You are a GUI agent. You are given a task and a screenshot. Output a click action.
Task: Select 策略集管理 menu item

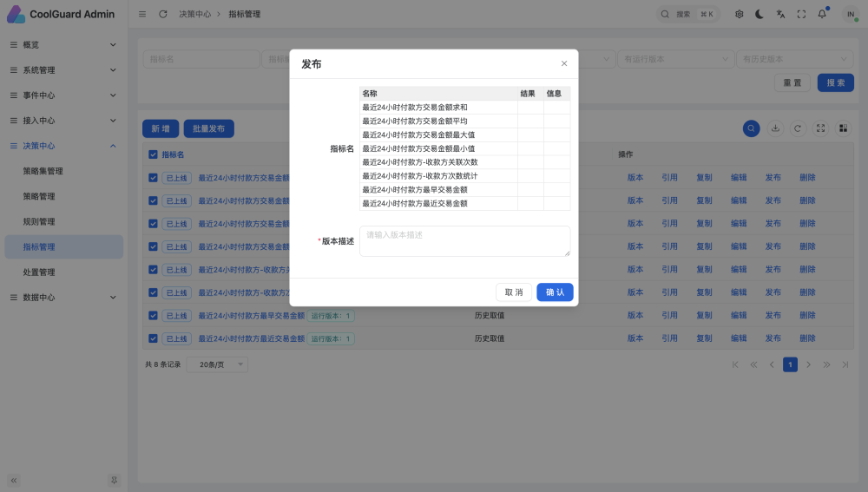click(43, 171)
